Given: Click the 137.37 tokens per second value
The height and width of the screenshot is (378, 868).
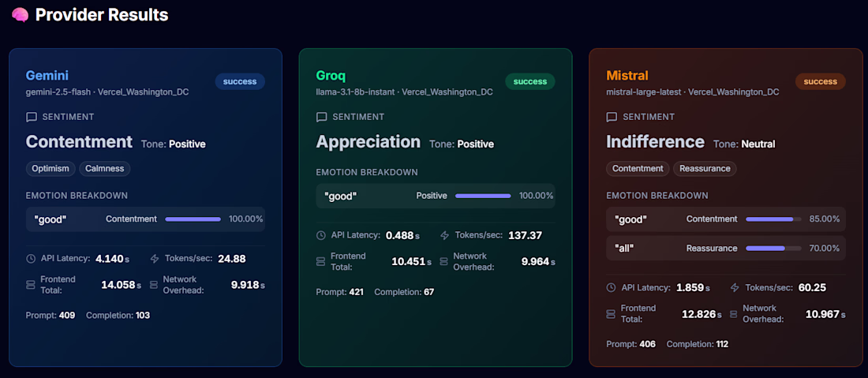Looking at the screenshot, I should 526,235.
